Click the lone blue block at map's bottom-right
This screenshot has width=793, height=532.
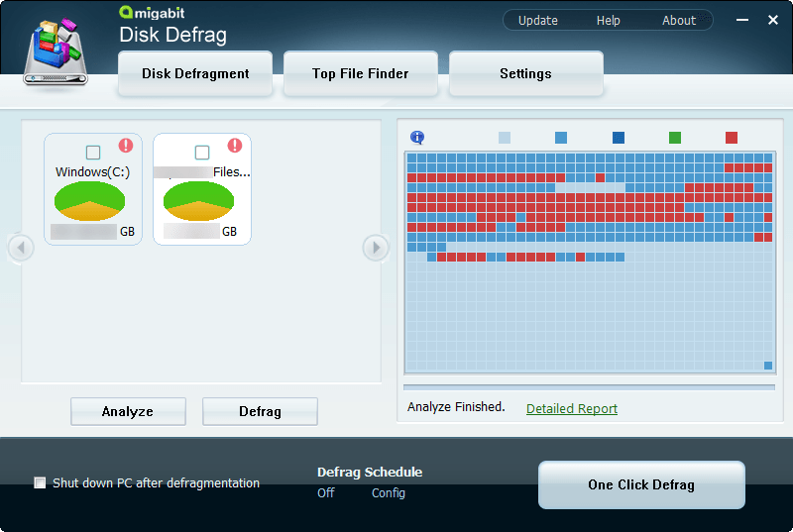pos(767,366)
